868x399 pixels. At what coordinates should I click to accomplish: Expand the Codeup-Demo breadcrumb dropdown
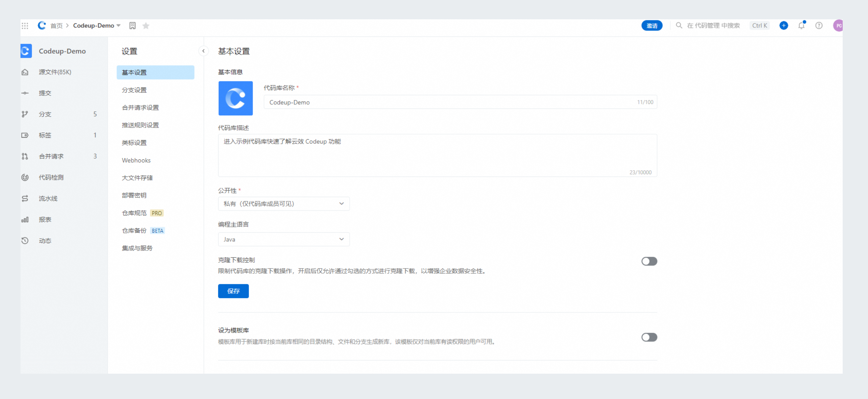(x=118, y=26)
